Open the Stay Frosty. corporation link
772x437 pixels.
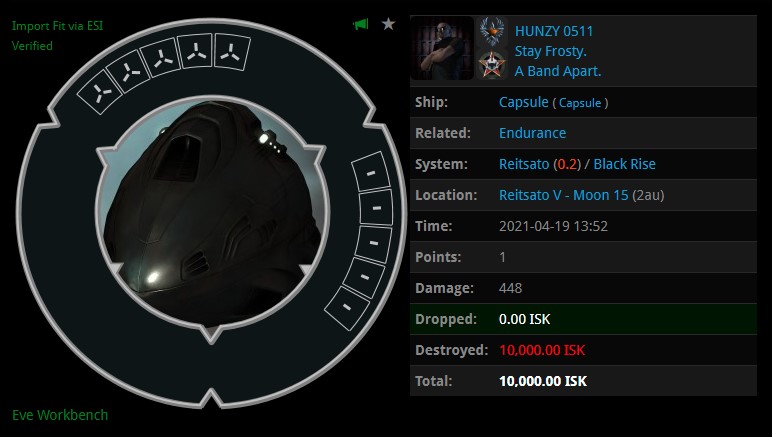pyautogui.click(x=550, y=51)
